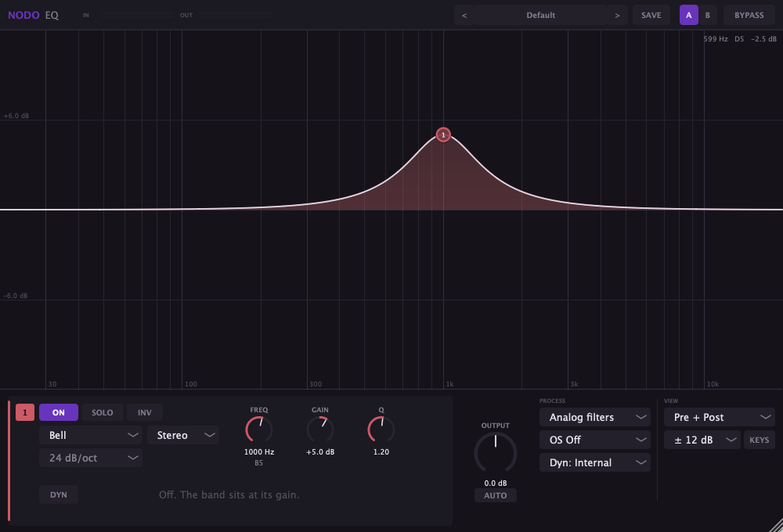The image size is (783, 532).
Task: Click the -6.0 dB axis label
Action: point(16,296)
